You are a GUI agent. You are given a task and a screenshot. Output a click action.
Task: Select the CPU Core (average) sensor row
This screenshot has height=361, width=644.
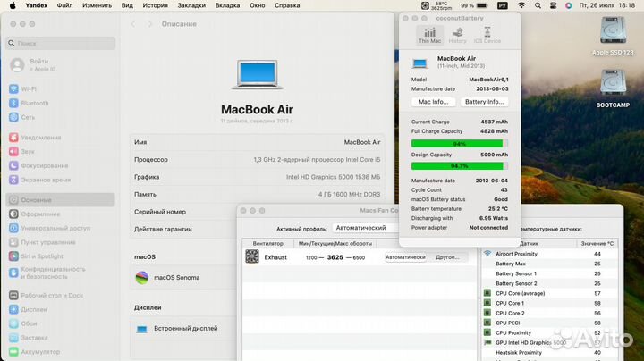tap(550, 293)
